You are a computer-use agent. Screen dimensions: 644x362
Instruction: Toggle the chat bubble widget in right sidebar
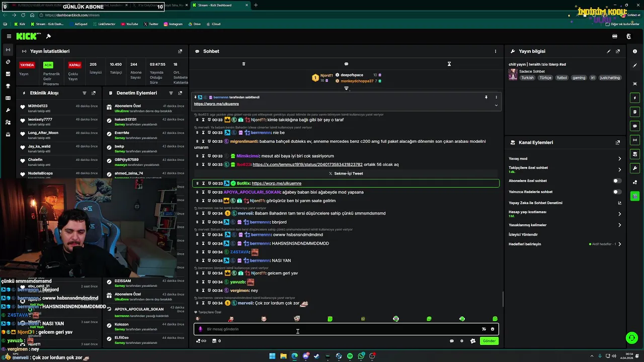[x=635, y=126]
